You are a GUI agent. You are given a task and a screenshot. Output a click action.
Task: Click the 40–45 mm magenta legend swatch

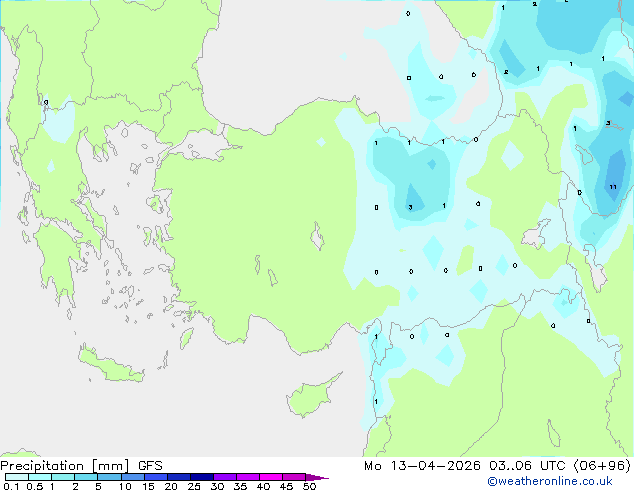tap(271, 477)
